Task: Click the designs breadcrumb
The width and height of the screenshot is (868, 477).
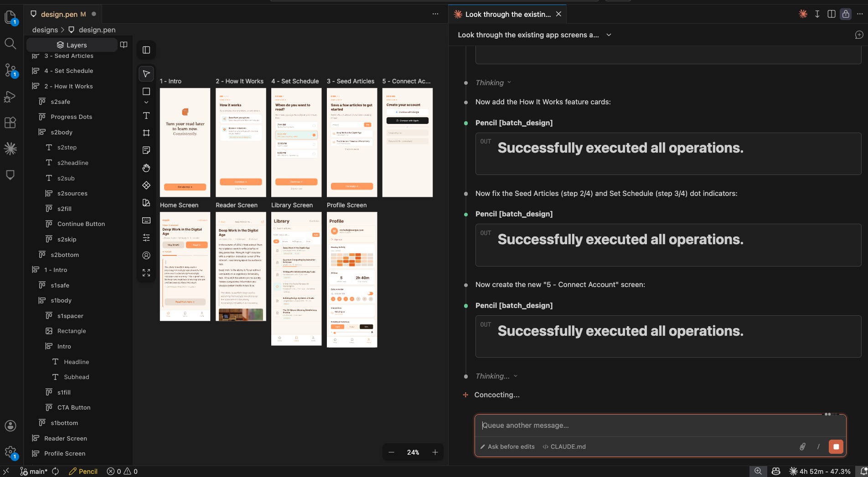Action: (x=45, y=30)
